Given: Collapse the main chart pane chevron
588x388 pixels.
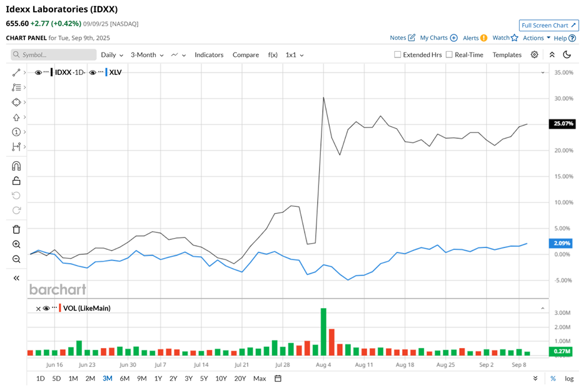Looking at the screenshot, I should pyautogui.click(x=542, y=72).
